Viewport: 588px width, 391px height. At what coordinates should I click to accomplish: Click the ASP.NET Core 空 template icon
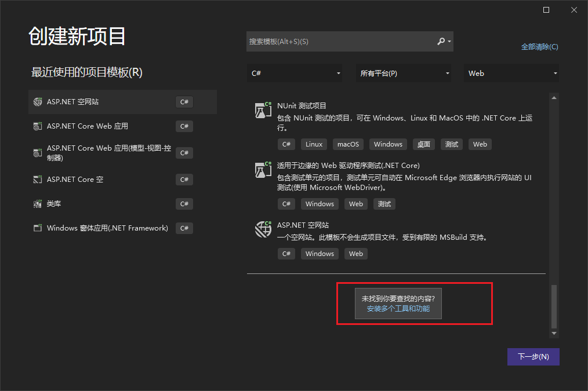[x=38, y=180]
